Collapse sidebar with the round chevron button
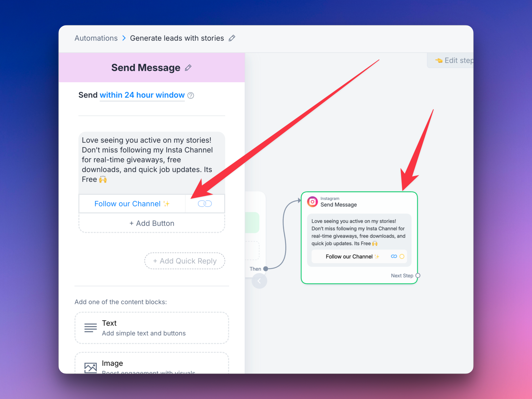Screen dimensions: 532x399 click(259, 281)
